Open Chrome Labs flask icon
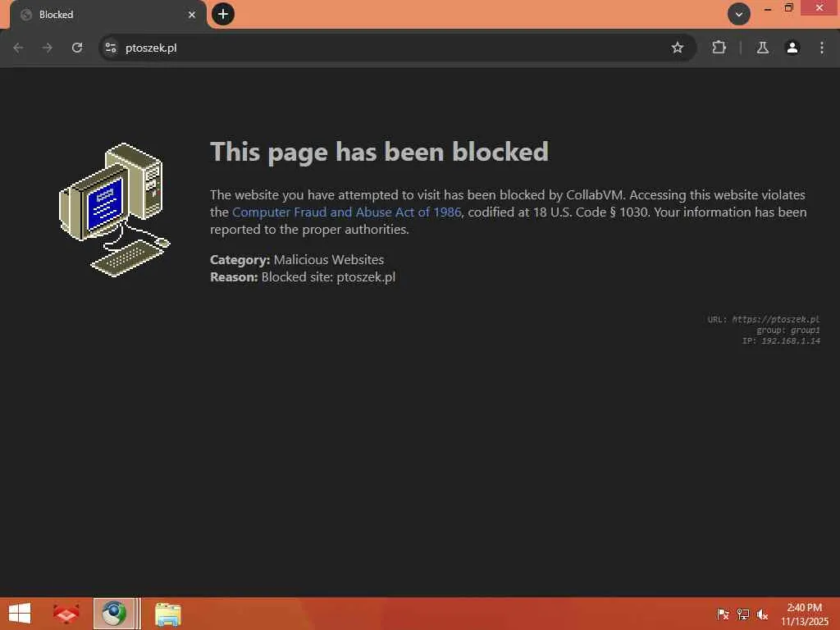This screenshot has width=840, height=630. (x=762, y=48)
